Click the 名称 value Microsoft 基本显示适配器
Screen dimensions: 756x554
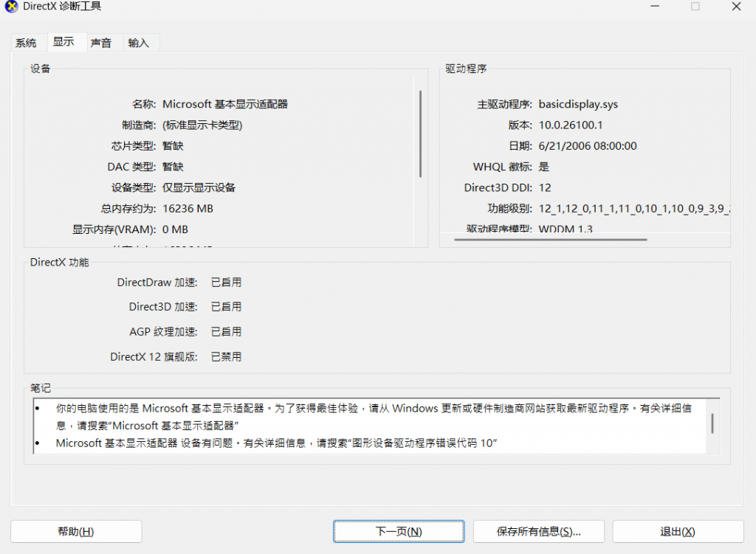(226, 103)
